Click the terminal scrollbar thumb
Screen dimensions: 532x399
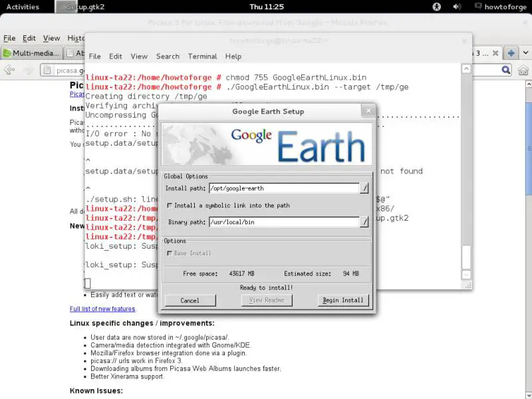467,257
